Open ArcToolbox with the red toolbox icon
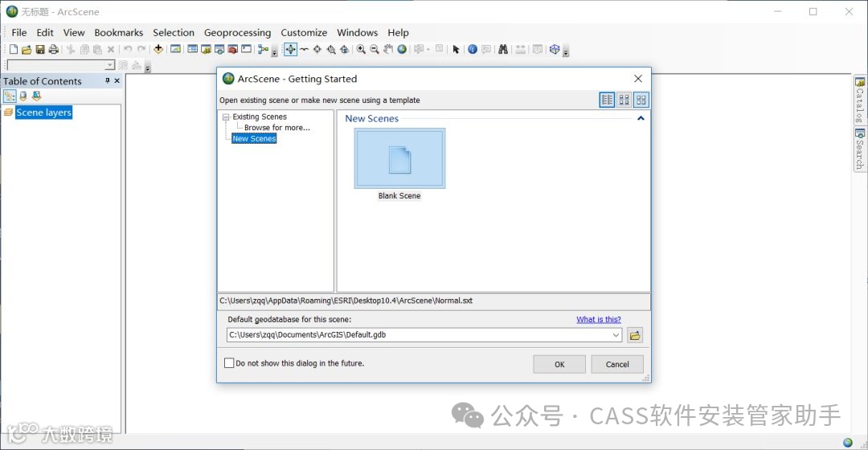868x450 pixels. coord(233,49)
